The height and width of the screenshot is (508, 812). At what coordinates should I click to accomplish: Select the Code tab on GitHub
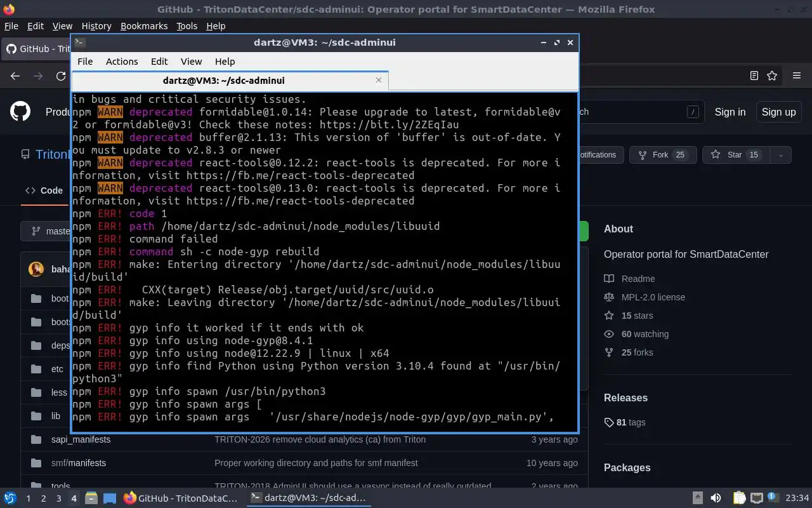coord(44,190)
